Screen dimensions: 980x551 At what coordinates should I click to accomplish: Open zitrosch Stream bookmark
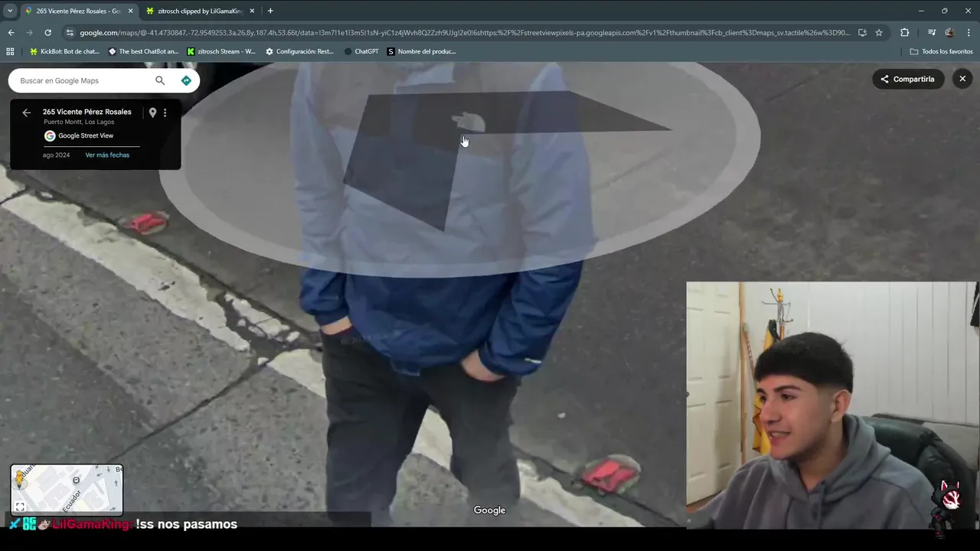(221, 51)
